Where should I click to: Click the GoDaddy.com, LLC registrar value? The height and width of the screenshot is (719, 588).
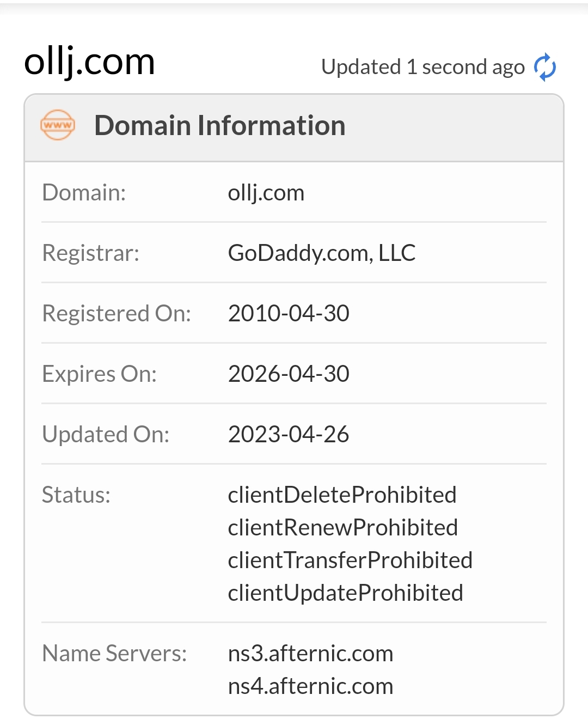click(x=322, y=253)
